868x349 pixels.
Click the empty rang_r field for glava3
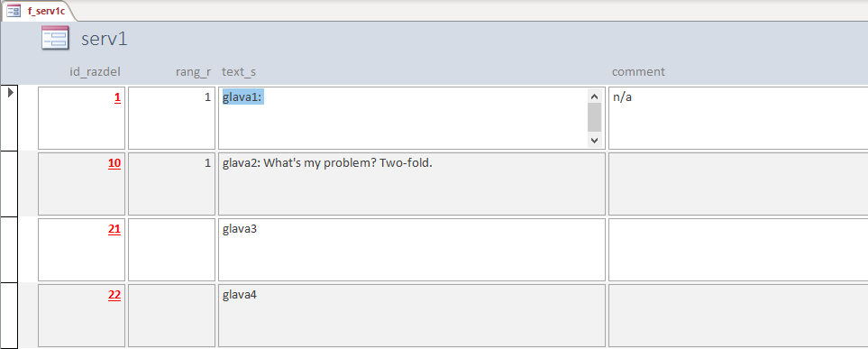171,249
